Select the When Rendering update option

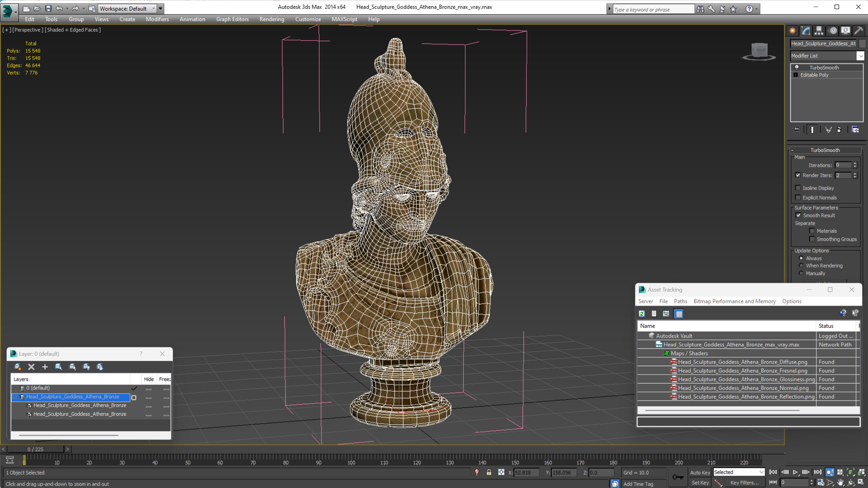pyautogui.click(x=801, y=265)
